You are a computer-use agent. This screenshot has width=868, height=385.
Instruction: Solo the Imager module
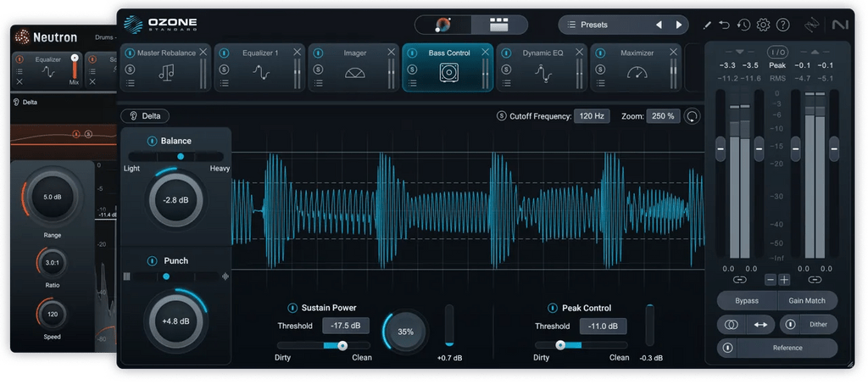pyautogui.click(x=319, y=70)
